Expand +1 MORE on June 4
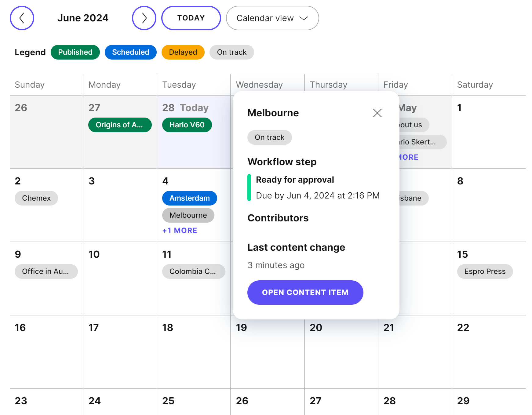This screenshot has height=415, width=532. 180,230
